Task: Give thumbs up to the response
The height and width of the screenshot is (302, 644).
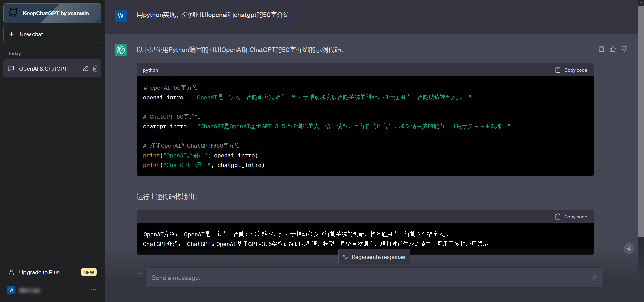Action: coord(613,49)
